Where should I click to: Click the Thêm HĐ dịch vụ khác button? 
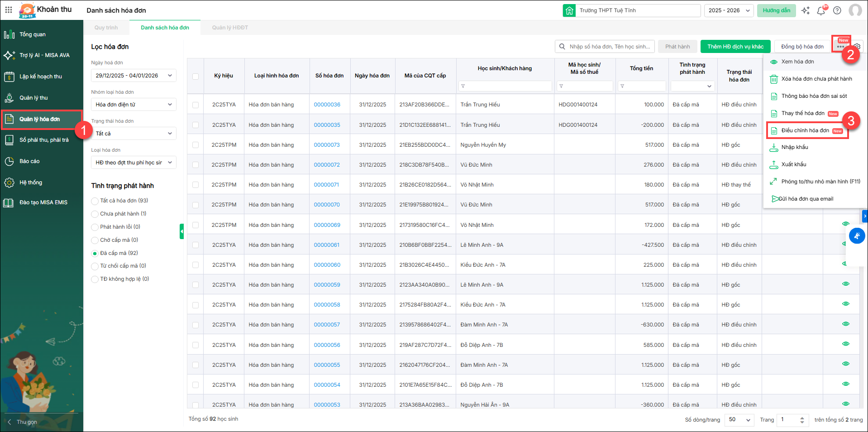(x=735, y=47)
